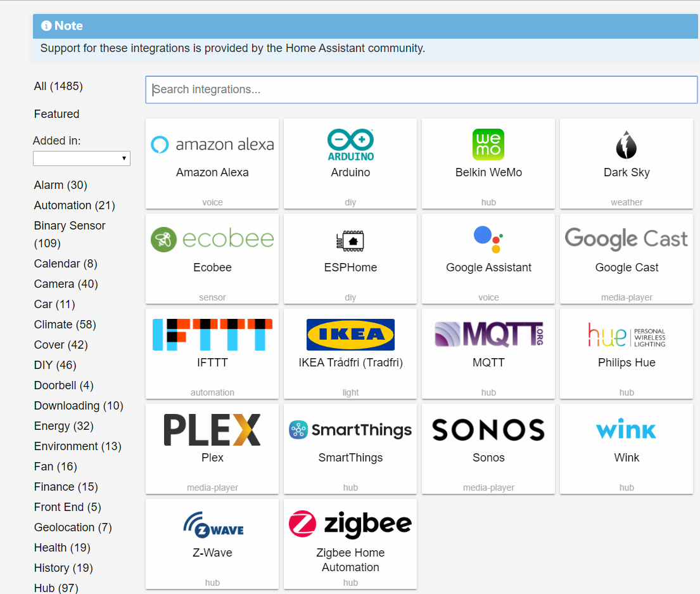Click the automation tag under IFTTT
The image size is (700, 594).
tap(212, 392)
